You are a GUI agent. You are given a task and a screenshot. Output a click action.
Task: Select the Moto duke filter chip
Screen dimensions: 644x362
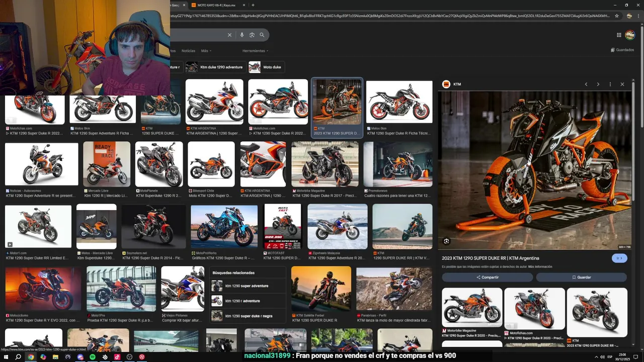pos(266,67)
